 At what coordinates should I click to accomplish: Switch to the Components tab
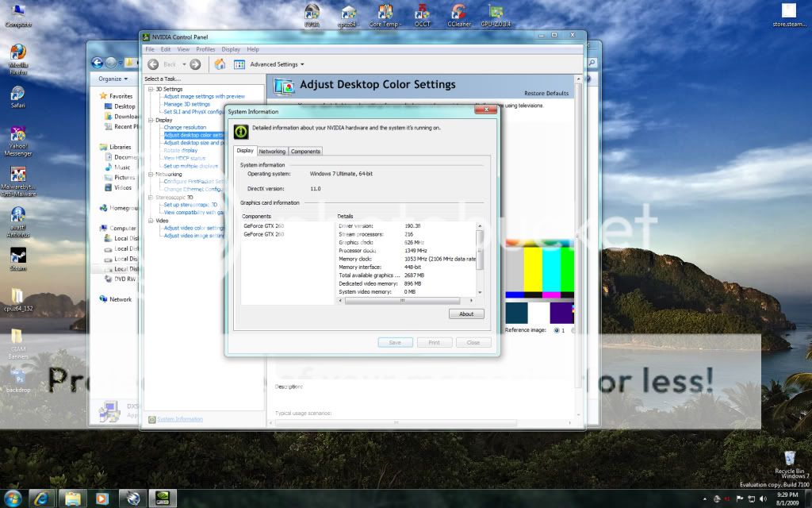tap(305, 152)
